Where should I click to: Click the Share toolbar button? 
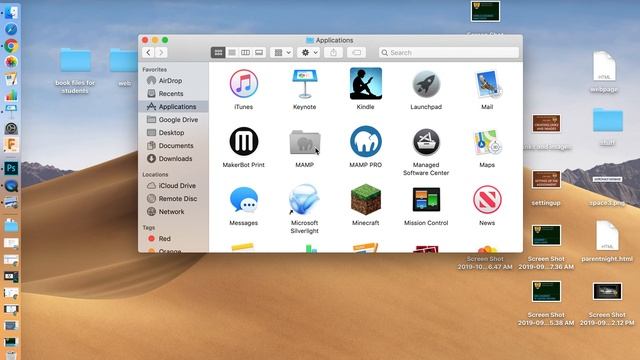[x=333, y=52]
